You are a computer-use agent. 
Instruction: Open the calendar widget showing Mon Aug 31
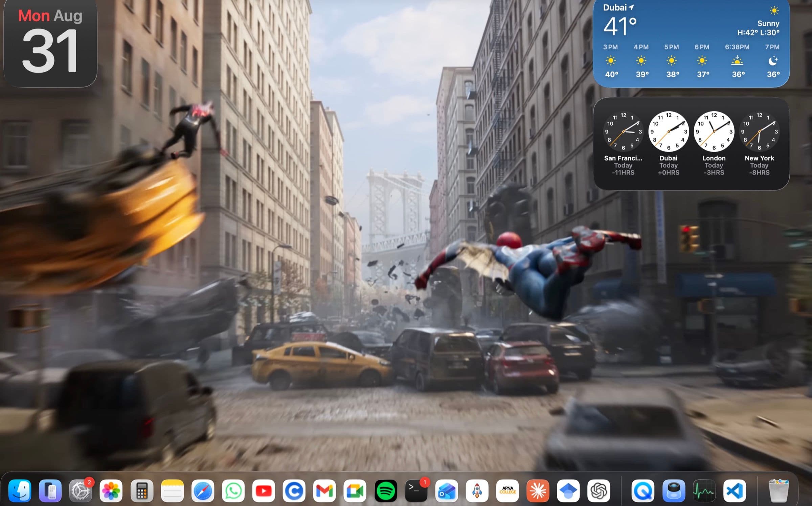click(x=50, y=43)
